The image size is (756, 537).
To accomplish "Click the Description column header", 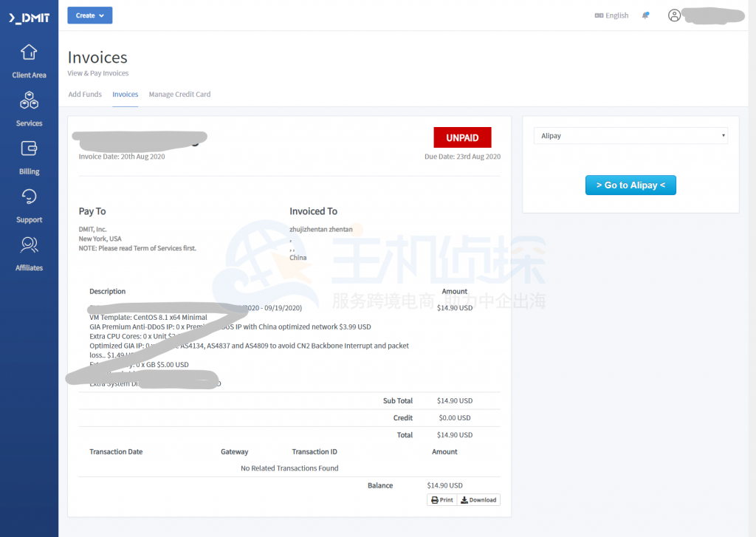I will (x=107, y=292).
